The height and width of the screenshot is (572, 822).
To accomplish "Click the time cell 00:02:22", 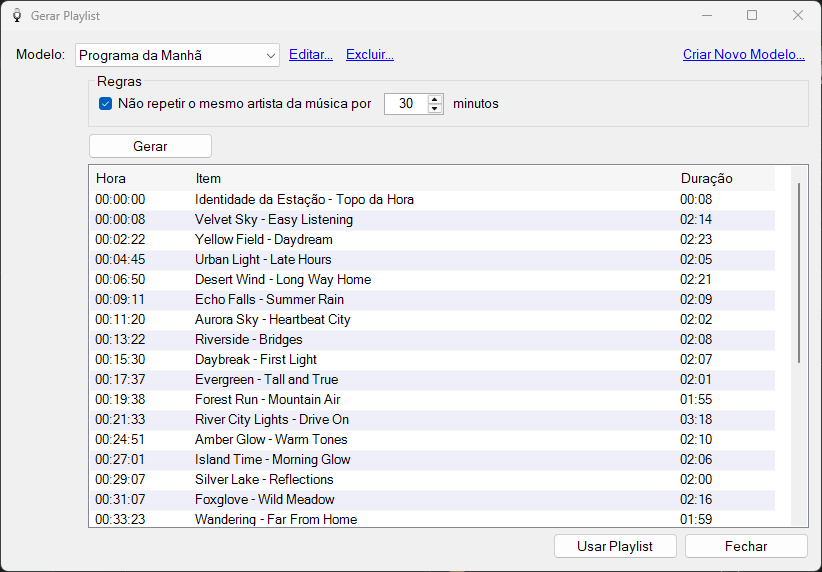I will click(120, 240).
